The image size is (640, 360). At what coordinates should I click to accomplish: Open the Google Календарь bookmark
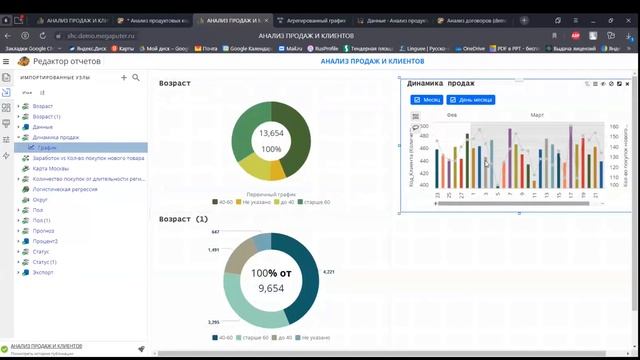point(247,49)
